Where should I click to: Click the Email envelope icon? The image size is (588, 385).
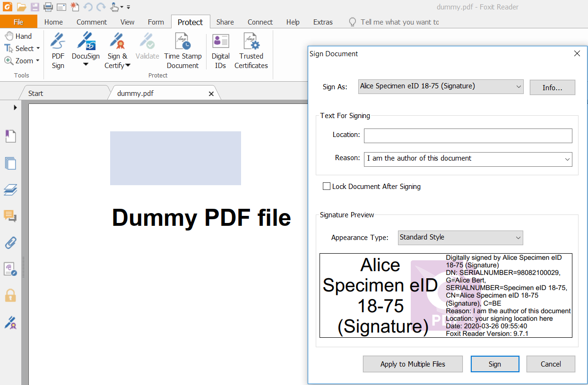(x=61, y=7)
